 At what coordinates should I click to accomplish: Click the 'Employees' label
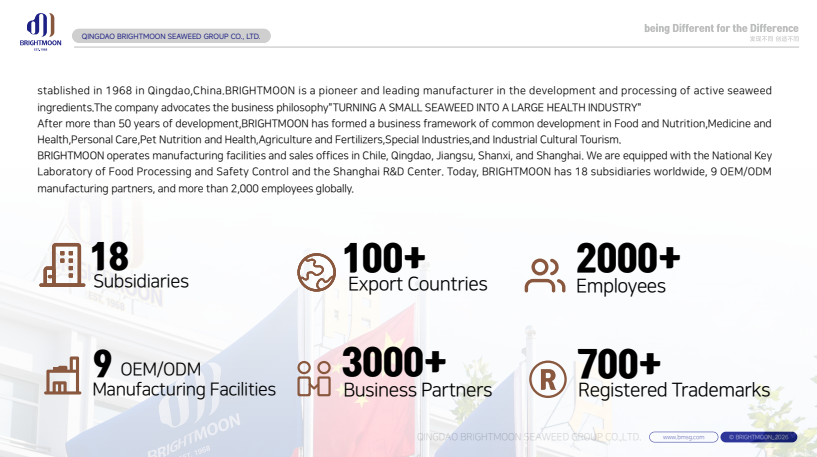[x=621, y=286]
